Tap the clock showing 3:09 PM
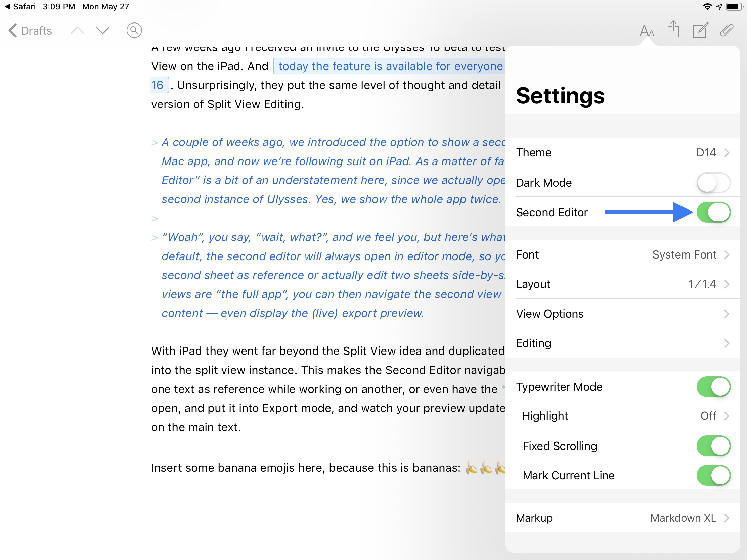 click(59, 7)
